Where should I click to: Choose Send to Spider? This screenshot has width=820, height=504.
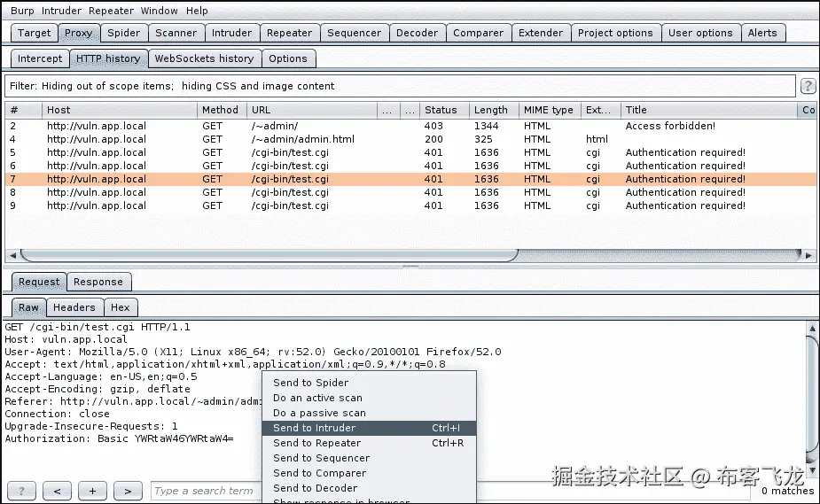tap(369, 383)
